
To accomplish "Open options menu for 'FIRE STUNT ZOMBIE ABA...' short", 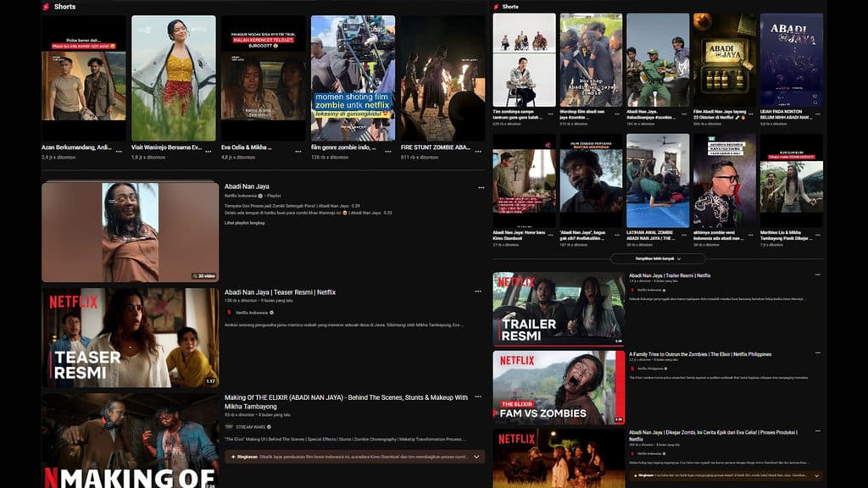I will (478, 151).
